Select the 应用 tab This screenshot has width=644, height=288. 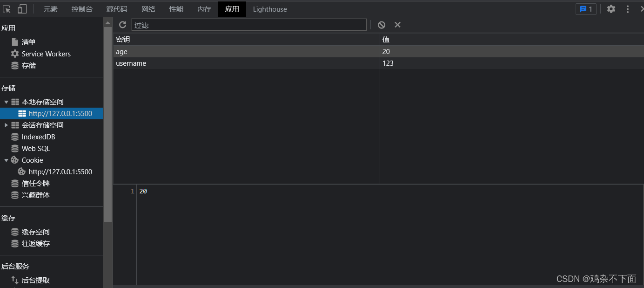coord(232,9)
